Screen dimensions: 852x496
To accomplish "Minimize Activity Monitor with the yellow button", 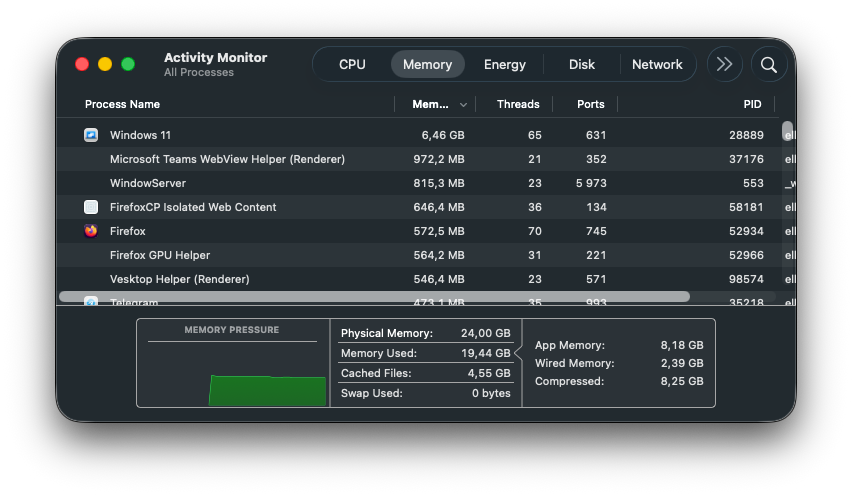I will pyautogui.click(x=105, y=64).
